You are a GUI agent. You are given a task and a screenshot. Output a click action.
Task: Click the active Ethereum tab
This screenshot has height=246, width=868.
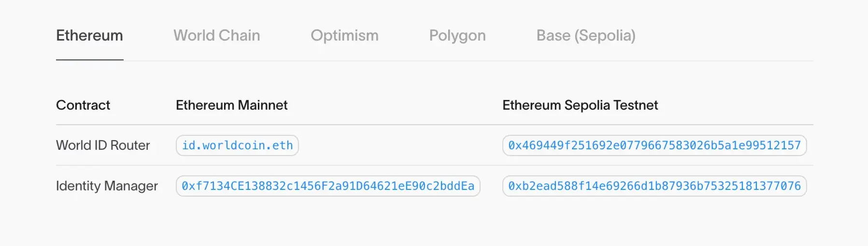89,35
